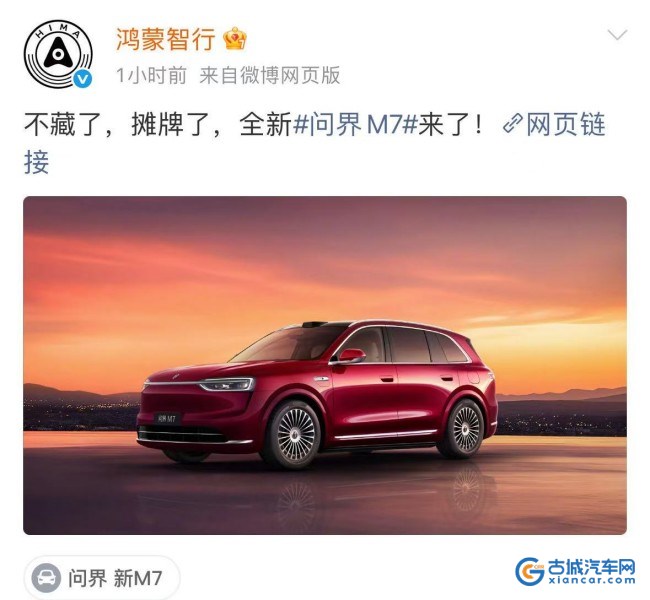View the red M7 car photo
Image resolution: width=650 pixels, height=600 pixels.
(325, 365)
